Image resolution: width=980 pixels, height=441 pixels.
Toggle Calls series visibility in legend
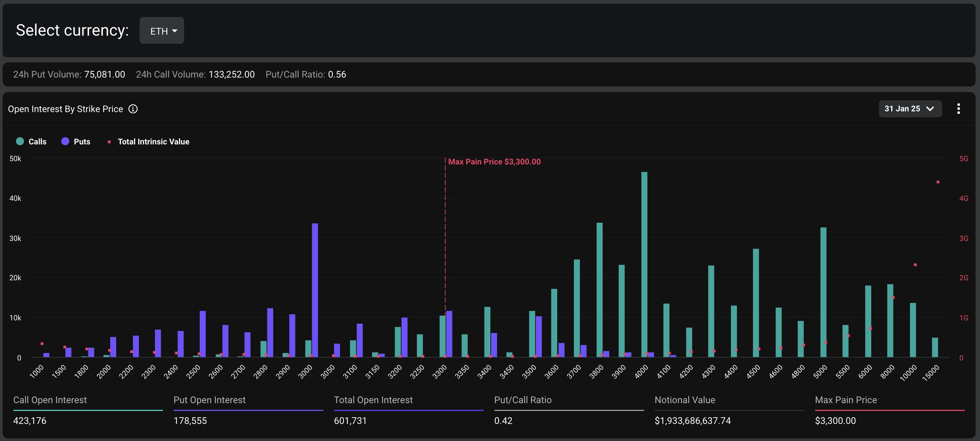coord(37,141)
